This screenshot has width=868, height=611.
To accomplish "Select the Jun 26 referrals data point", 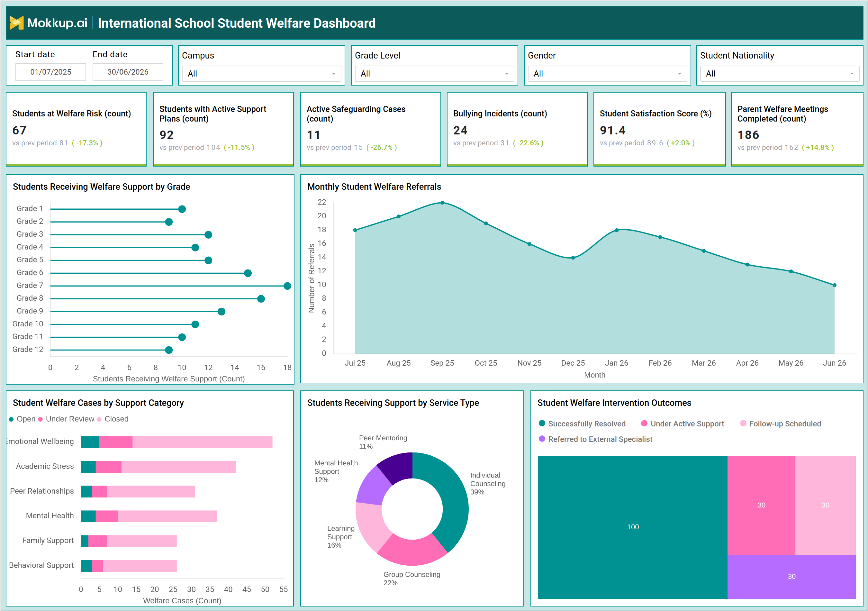I will (x=835, y=285).
